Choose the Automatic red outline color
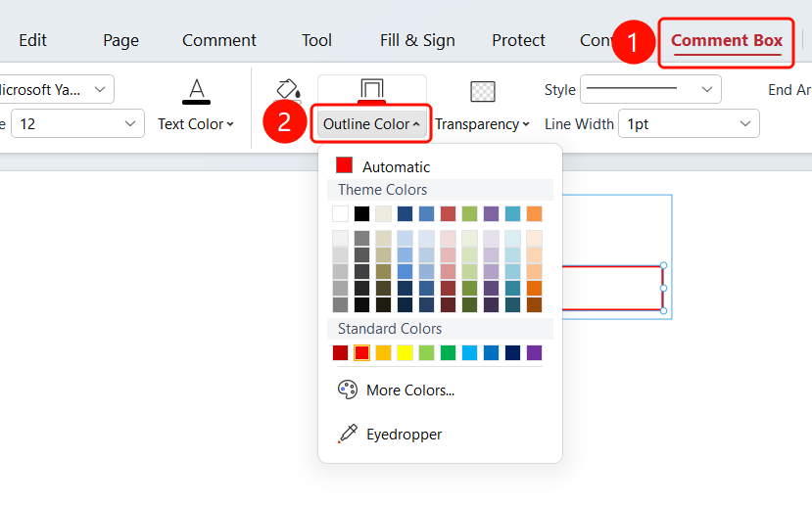Screen dimensions: 812x505 [x=383, y=166]
